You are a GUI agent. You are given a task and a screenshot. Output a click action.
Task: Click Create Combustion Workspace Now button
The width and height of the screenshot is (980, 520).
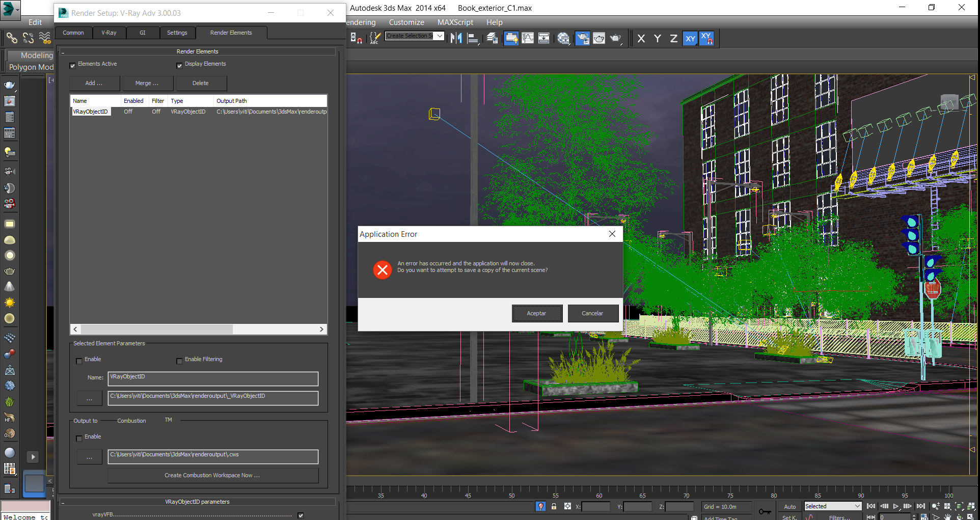[212, 475]
